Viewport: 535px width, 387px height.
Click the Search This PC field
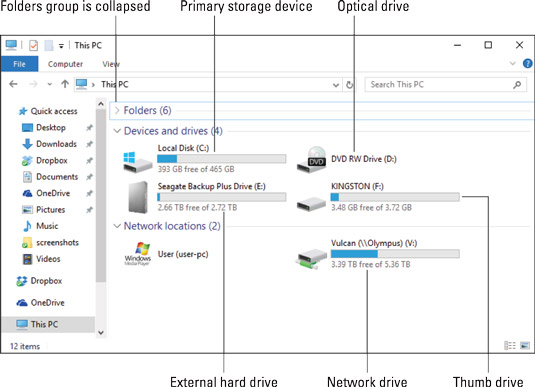(x=446, y=85)
